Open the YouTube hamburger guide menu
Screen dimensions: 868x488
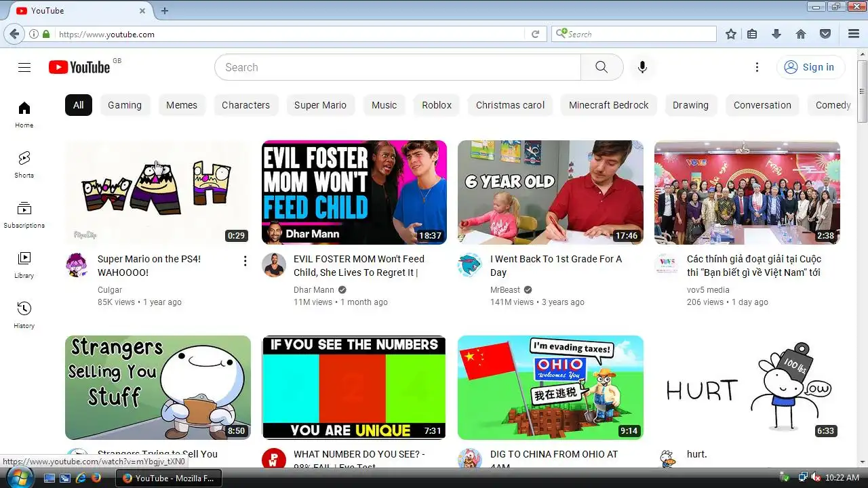click(24, 67)
